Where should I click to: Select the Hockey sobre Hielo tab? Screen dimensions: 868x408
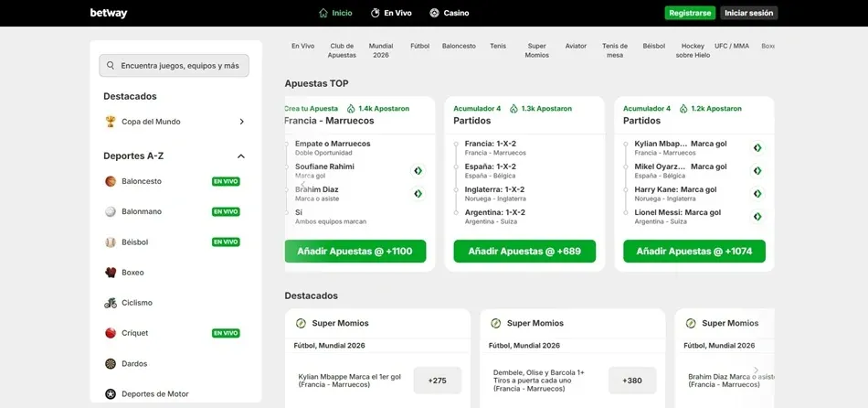[x=693, y=50]
